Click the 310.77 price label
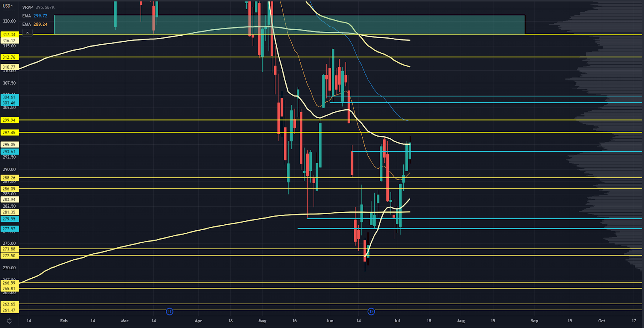Screen dimensions: 644x328 [x=9, y=67]
